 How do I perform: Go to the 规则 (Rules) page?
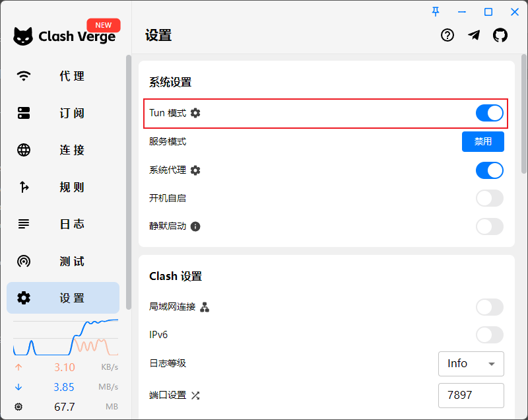point(63,187)
